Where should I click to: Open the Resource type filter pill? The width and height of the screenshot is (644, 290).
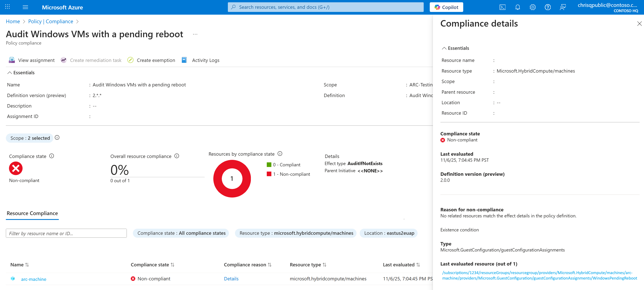click(x=296, y=233)
